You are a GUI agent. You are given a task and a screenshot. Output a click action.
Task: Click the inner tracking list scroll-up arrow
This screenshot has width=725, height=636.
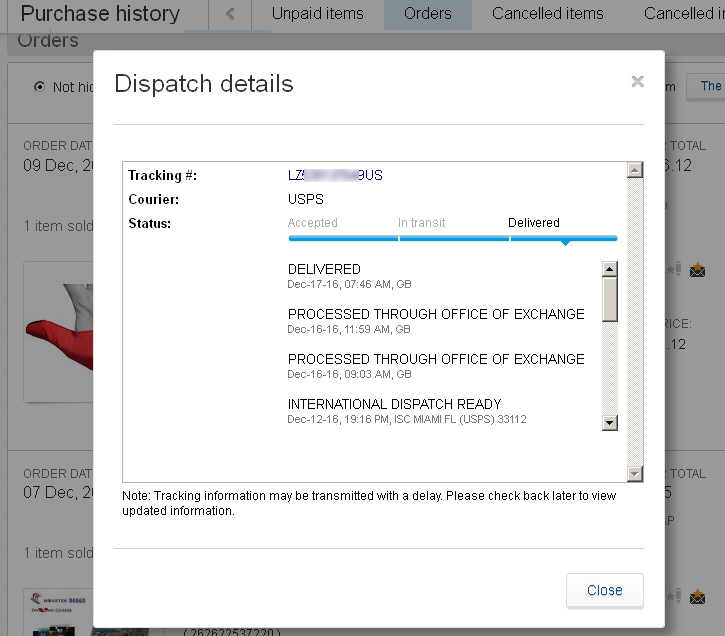pyautogui.click(x=609, y=269)
